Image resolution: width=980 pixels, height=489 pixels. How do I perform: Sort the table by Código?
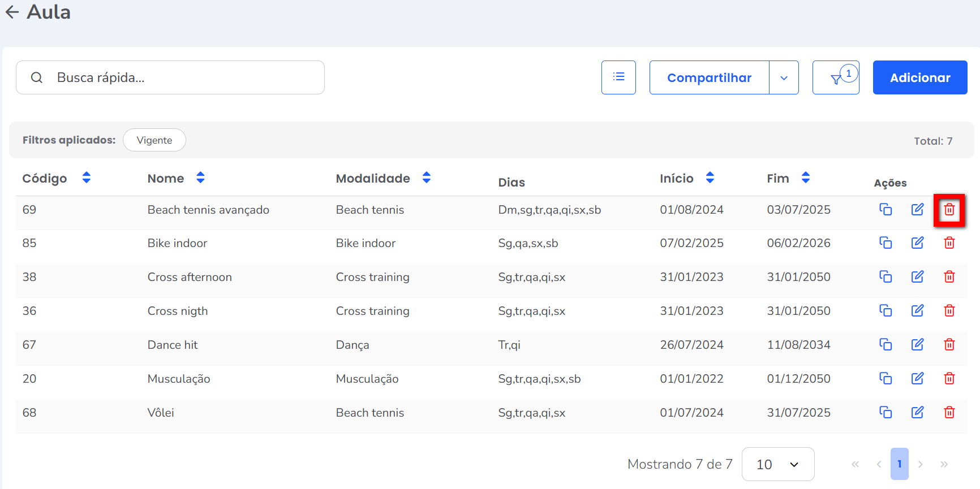point(87,178)
